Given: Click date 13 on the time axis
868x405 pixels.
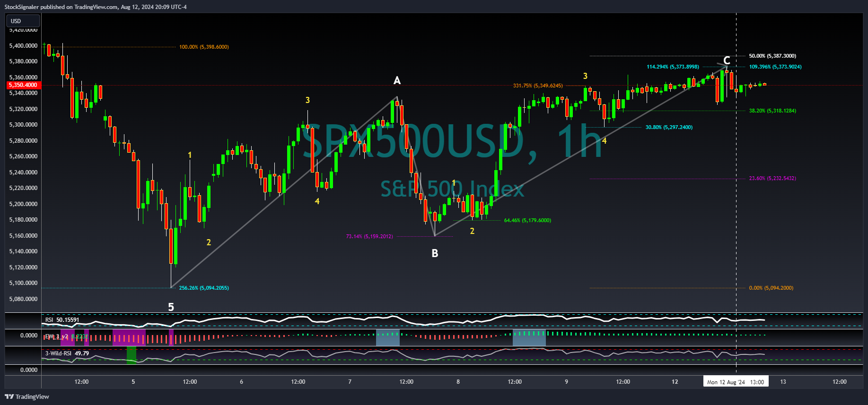Looking at the screenshot, I should [783, 382].
